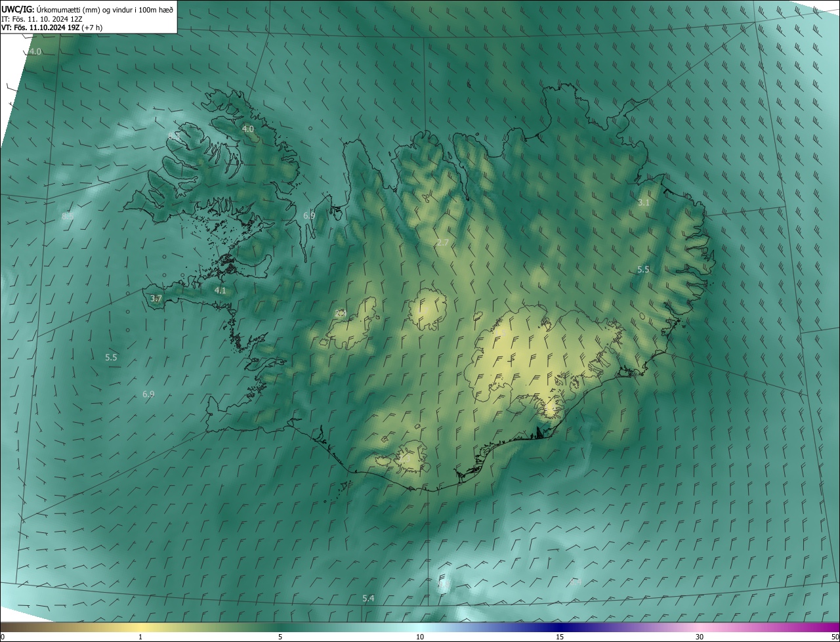Click the '50' tick on the color scale
Viewport: 840px width, 642px height.
[835, 637]
